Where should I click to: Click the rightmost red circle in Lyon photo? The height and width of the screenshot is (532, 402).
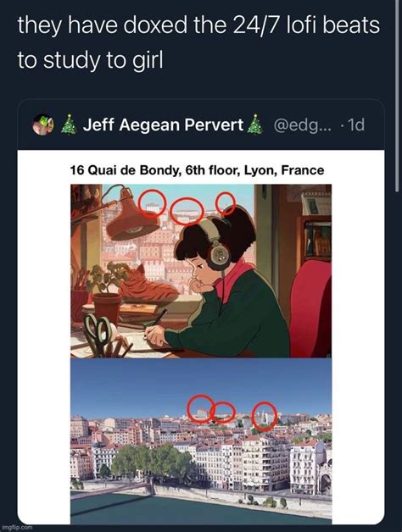pos(265,416)
